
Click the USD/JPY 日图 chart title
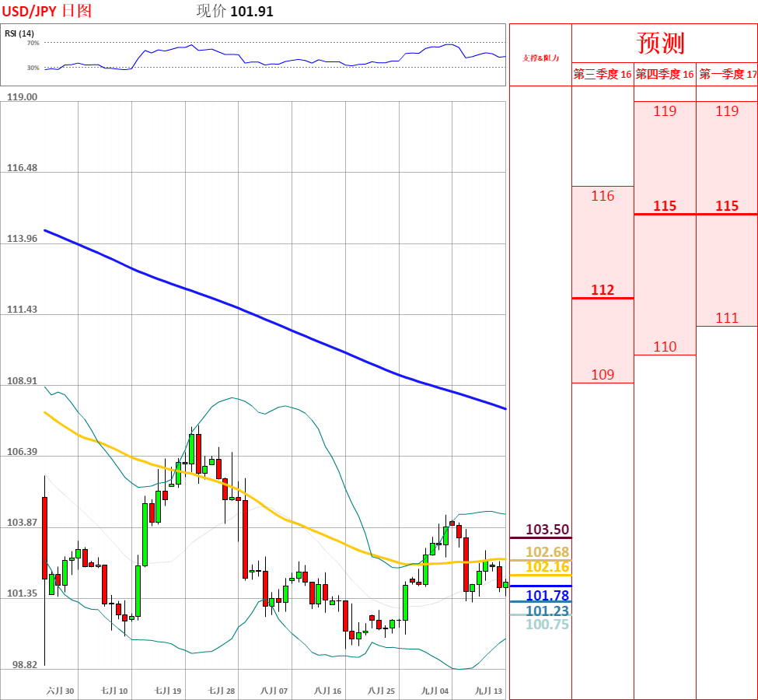point(47,11)
